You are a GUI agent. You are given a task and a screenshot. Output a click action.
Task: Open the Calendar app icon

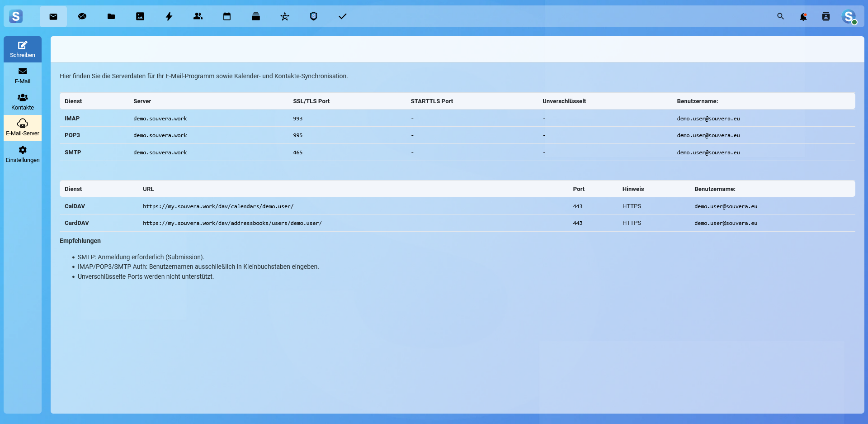(x=227, y=17)
